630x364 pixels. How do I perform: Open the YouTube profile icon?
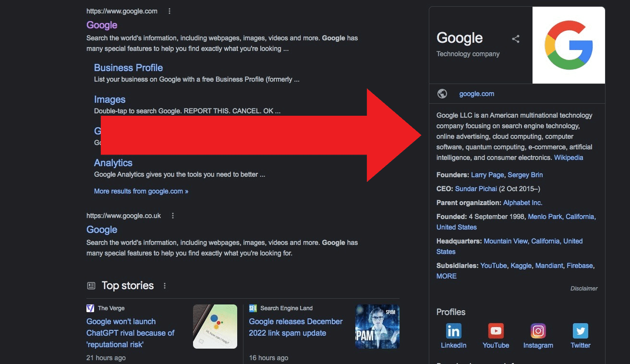coord(496,331)
